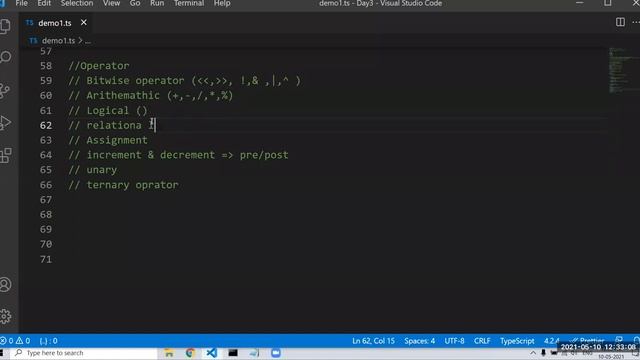Image resolution: width=640 pixels, height=360 pixels.
Task: Click line number 71 in gutter
Action: click(x=46, y=259)
